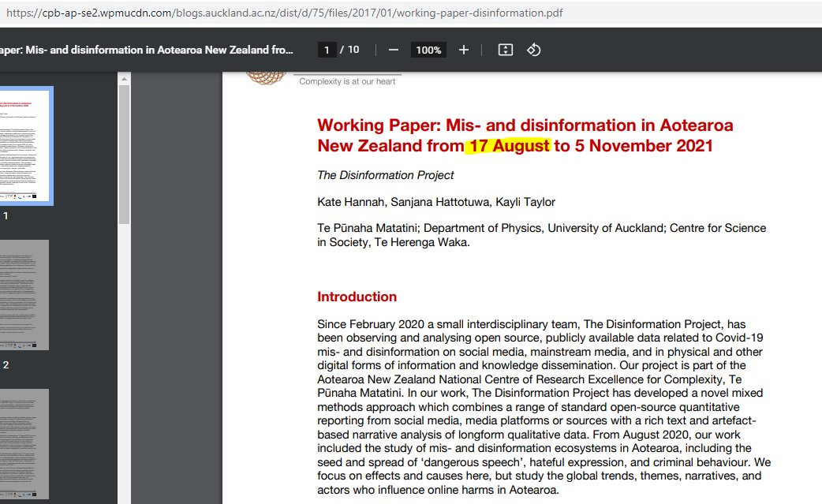Click the fit to page icon

click(x=506, y=50)
